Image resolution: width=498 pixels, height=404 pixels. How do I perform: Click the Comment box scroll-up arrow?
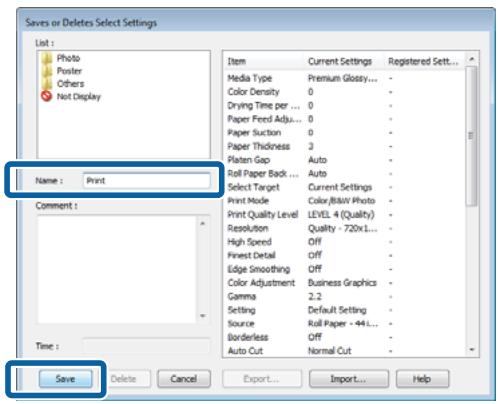203,223
